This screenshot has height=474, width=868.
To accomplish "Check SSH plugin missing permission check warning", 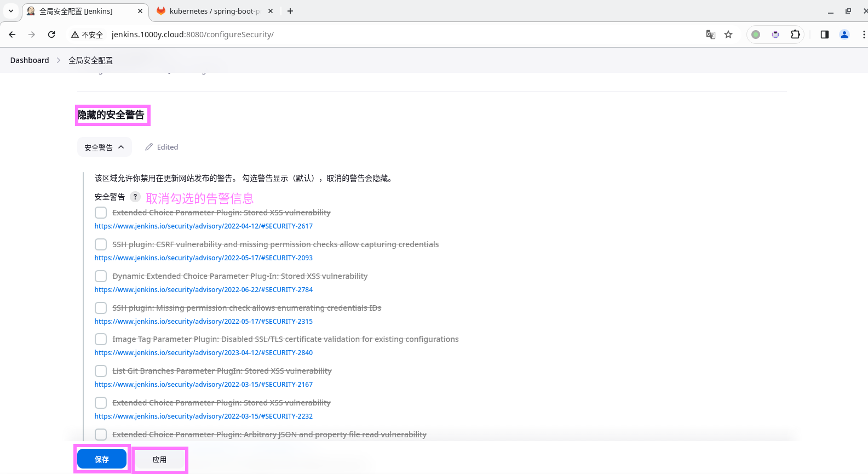I will (101, 308).
